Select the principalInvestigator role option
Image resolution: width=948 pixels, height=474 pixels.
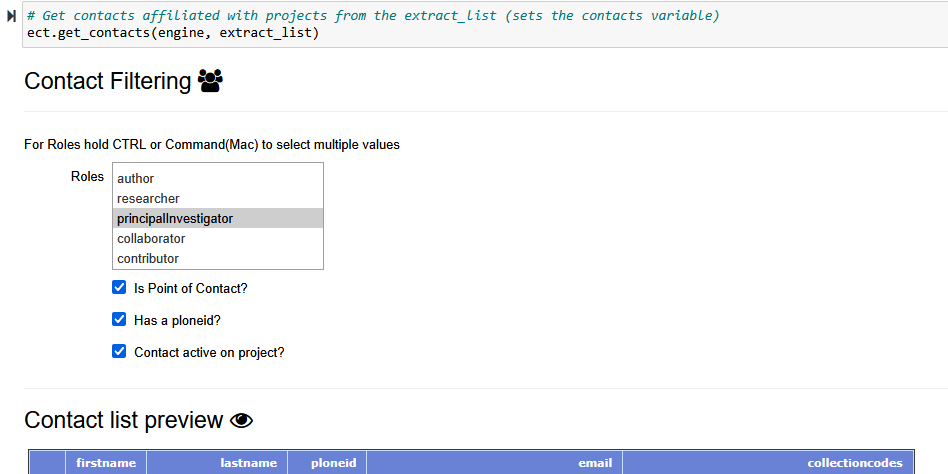click(x=175, y=219)
